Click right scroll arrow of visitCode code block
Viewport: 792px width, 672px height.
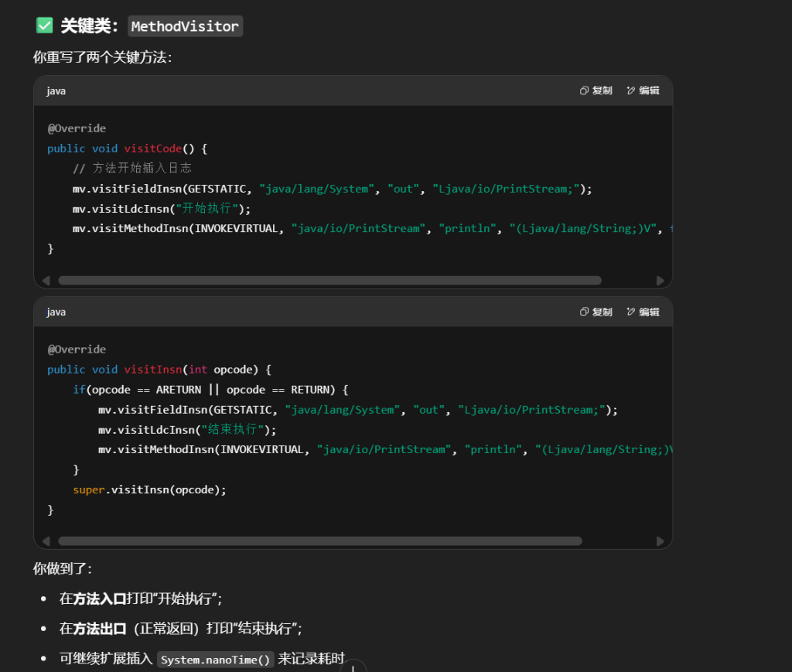660,281
